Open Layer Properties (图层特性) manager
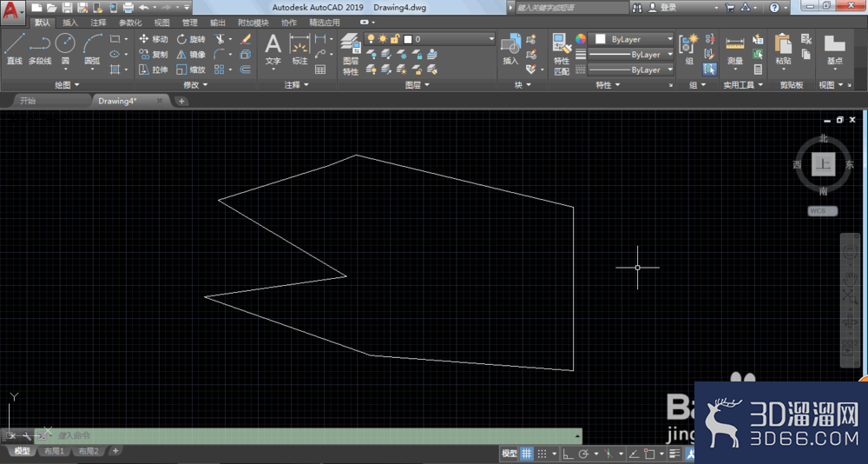 coord(350,54)
